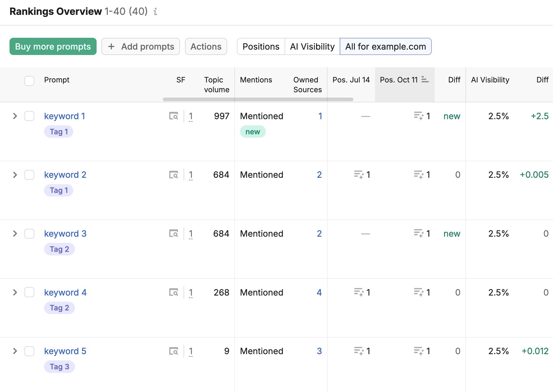Expand the keyword 4 row
553x392 pixels.
15,292
